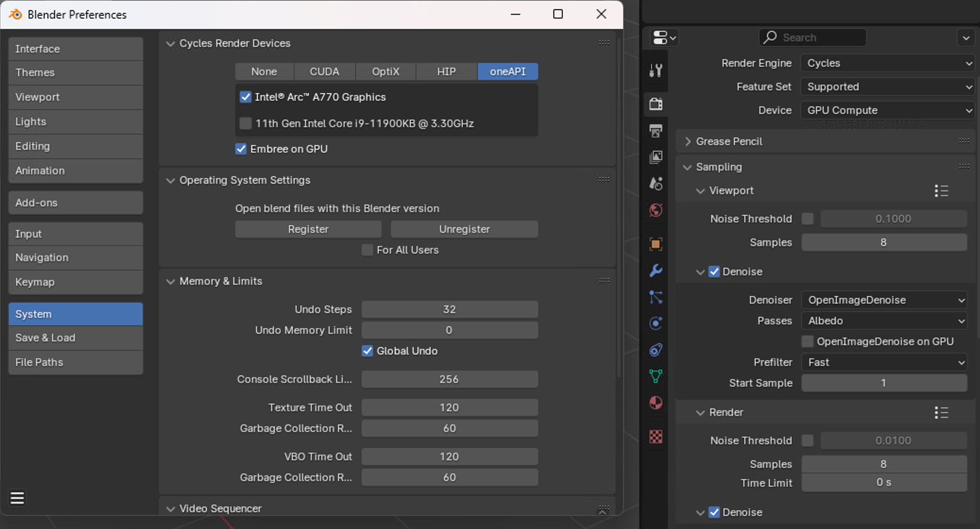980x529 pixels.
Task: Click the Undo Steps value field
Action: click(x=450, y=309)
